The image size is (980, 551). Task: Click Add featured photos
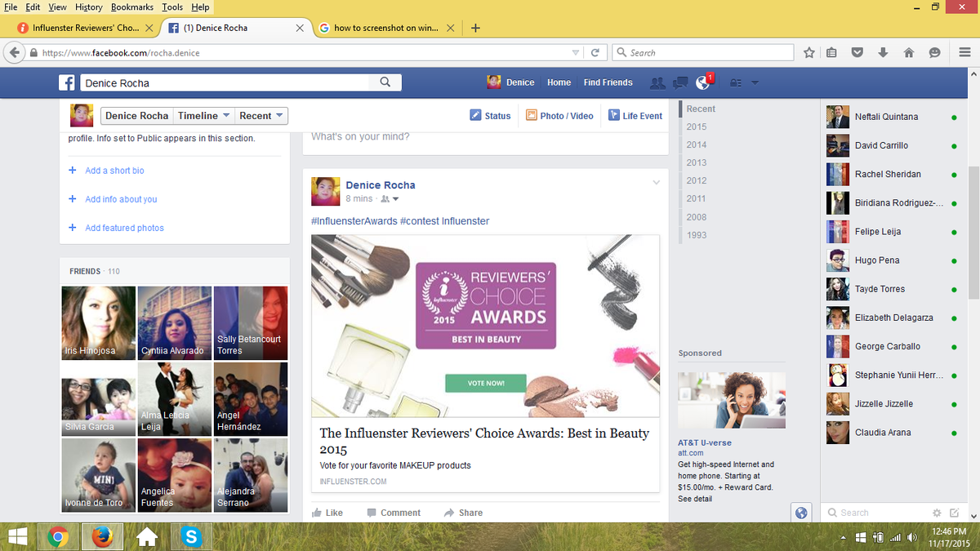coord(124,228)
